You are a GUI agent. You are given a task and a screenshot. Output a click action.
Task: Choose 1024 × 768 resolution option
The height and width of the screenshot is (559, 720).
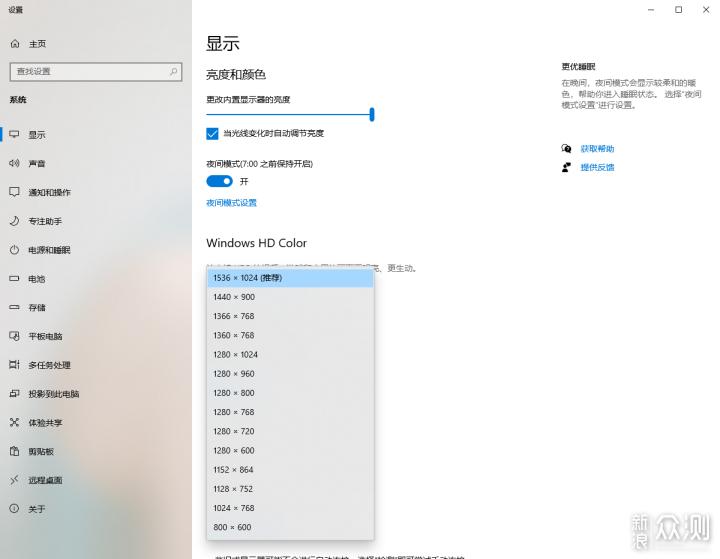[x=291, y=508]
